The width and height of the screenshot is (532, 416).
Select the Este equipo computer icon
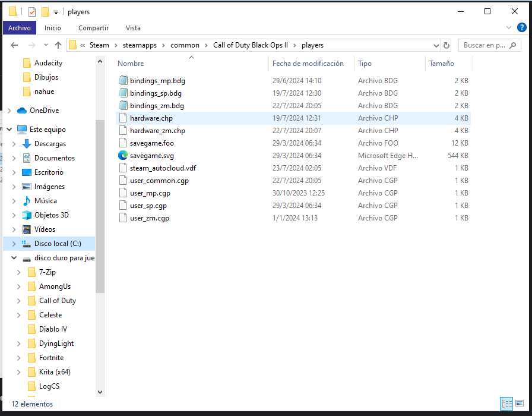[x=22, y=130]
